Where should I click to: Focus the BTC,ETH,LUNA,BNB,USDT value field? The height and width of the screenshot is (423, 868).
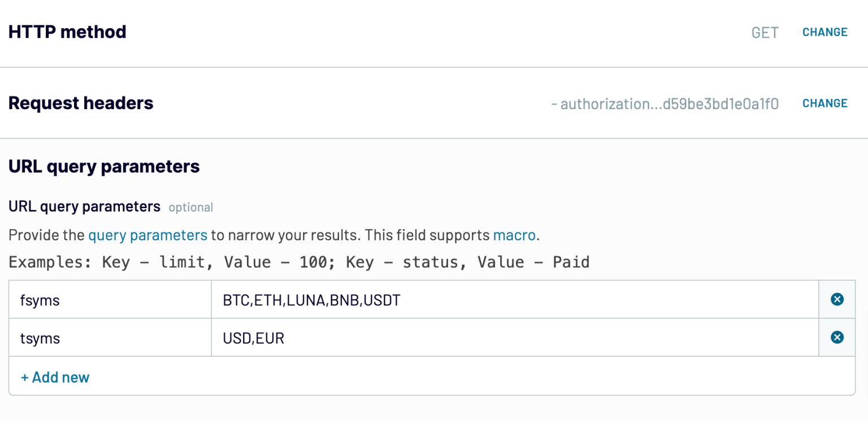pyautogui.click(x=514, y=300)
